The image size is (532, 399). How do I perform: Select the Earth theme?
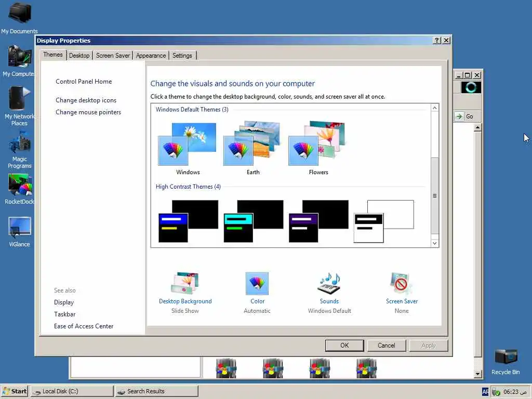point(252,148)
